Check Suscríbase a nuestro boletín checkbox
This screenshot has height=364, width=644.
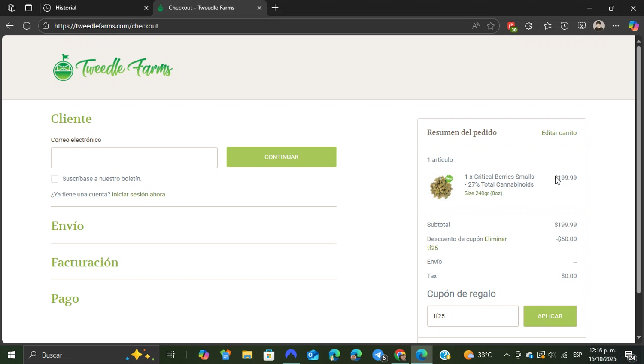click(x=55, y=179)
